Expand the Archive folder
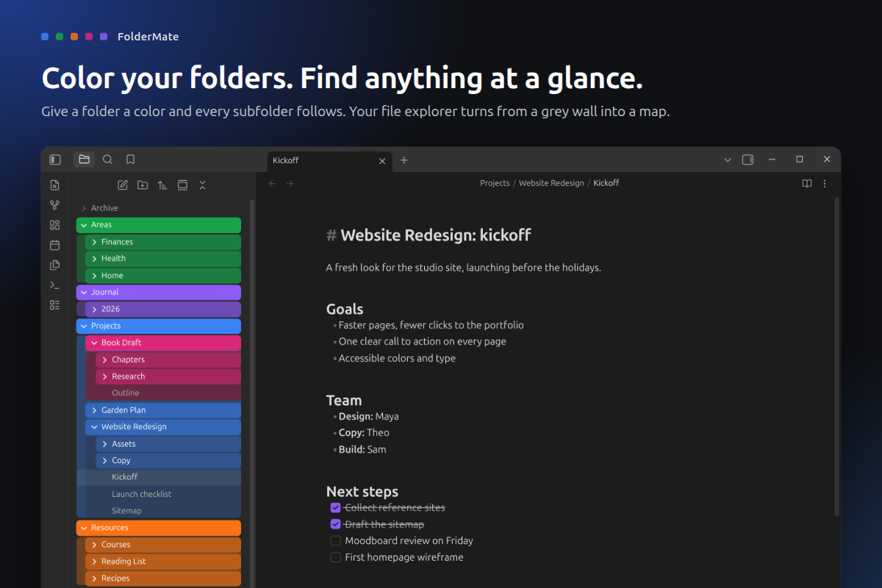 click(159, 208)
